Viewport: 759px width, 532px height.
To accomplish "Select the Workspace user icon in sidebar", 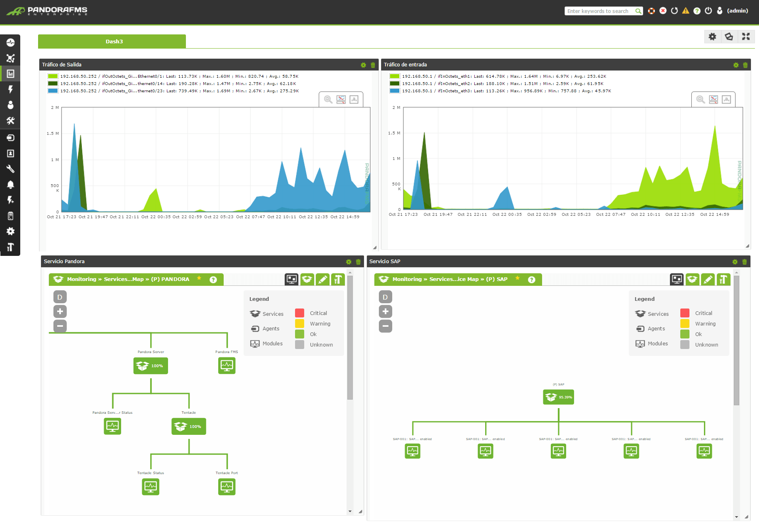I will coord(10,105).
